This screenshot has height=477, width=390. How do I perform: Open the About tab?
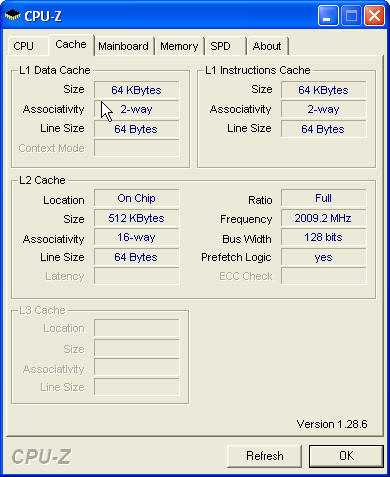pos(267,46)
